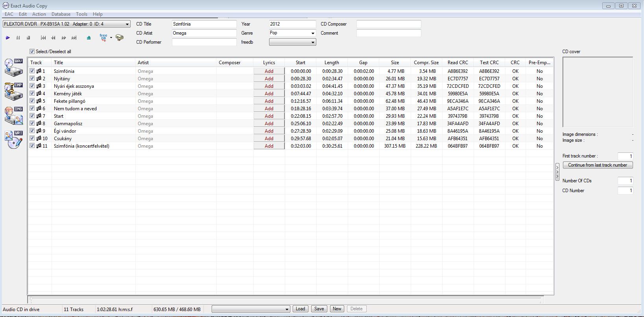Select the title 'Nem tudom a neved'
The image size is (644, 317).
click(x=75, y=109)
